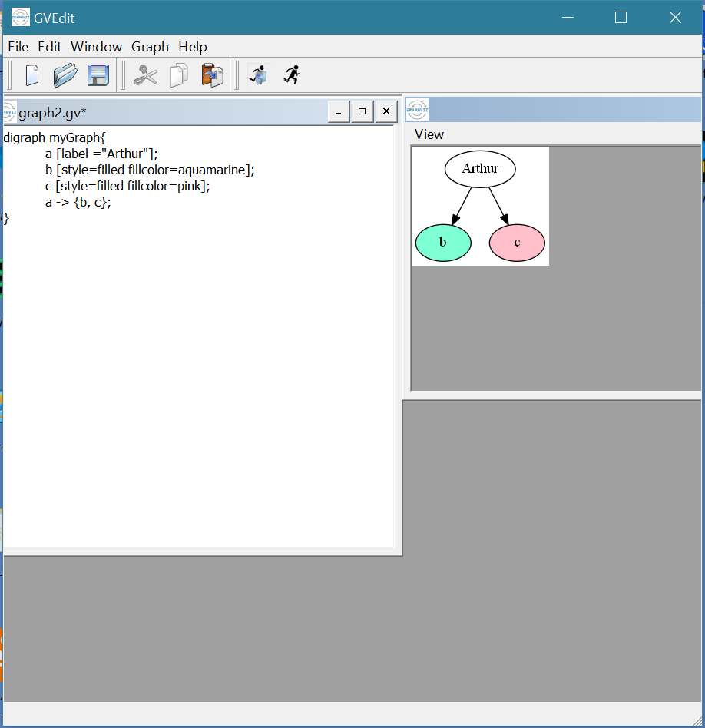Click the resize grip at window corner
Viewport: 705px width, 728px height.
[697, 720]
